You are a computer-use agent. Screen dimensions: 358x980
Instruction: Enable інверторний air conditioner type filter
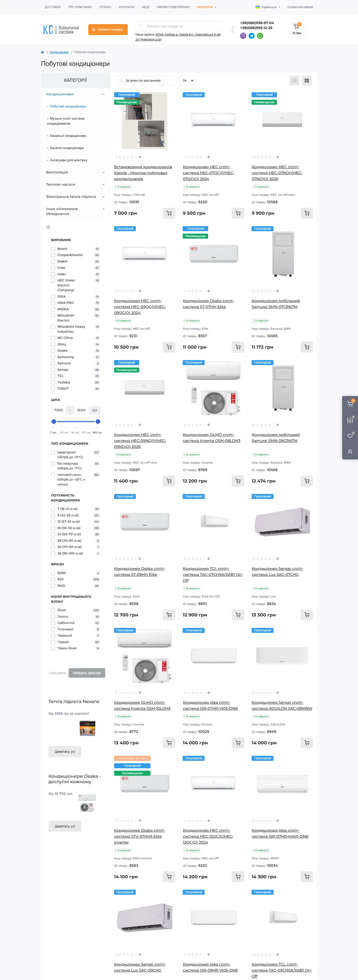click(53, 452)
